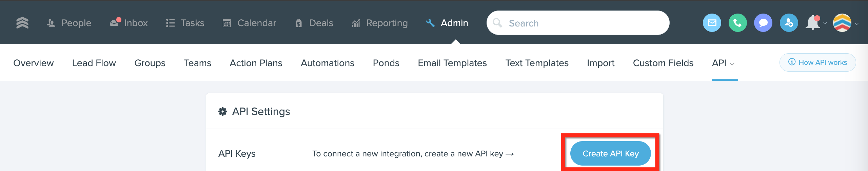Click the green phone call icon
The image size is (868, 171).
[x=738, y=23]
